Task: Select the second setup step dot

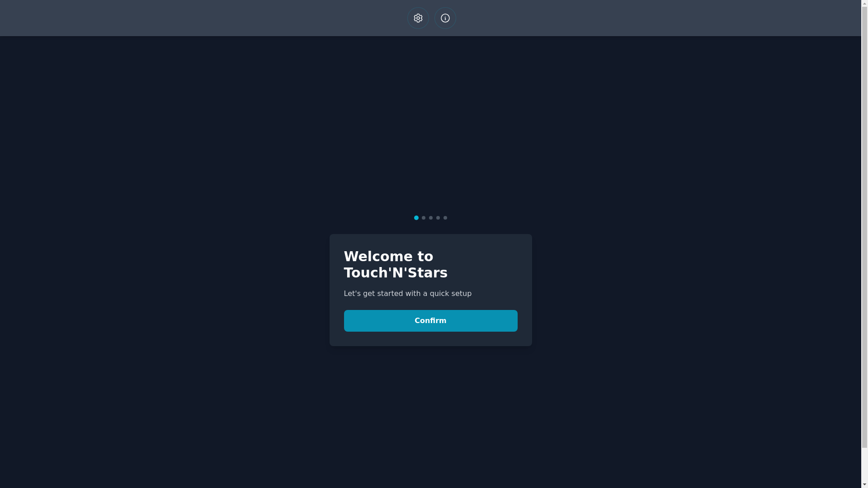Action: [424, 218]
